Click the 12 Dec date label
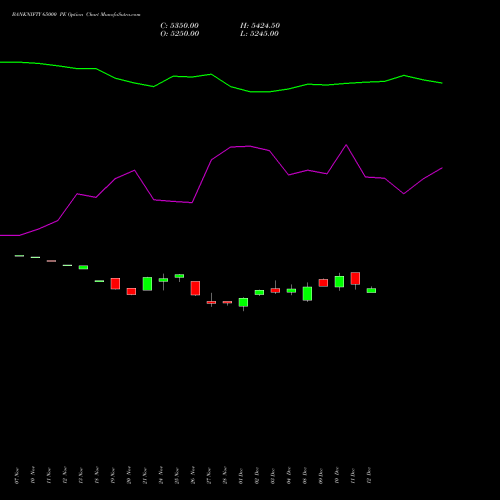Screen dimensions: 500x500 tap(369, 476)
